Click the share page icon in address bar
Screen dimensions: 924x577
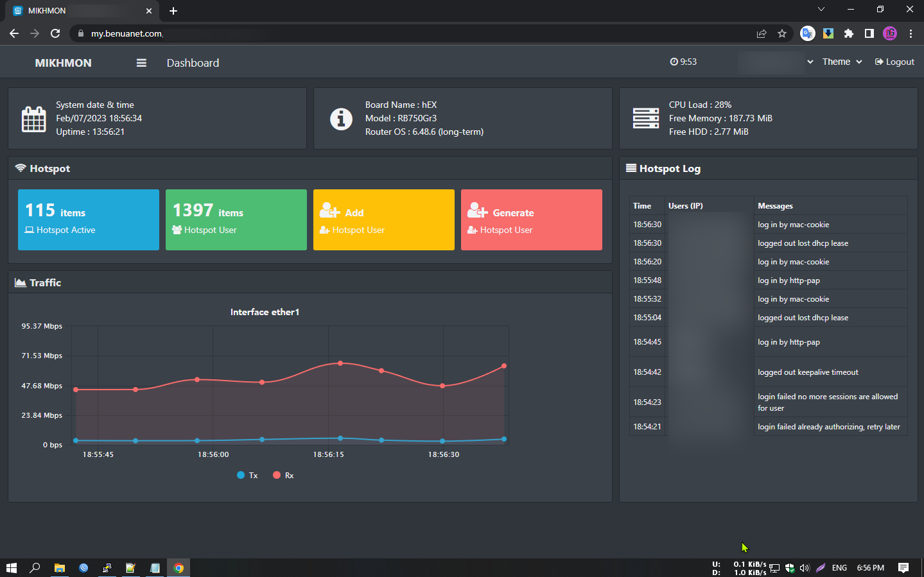[762, 33]
